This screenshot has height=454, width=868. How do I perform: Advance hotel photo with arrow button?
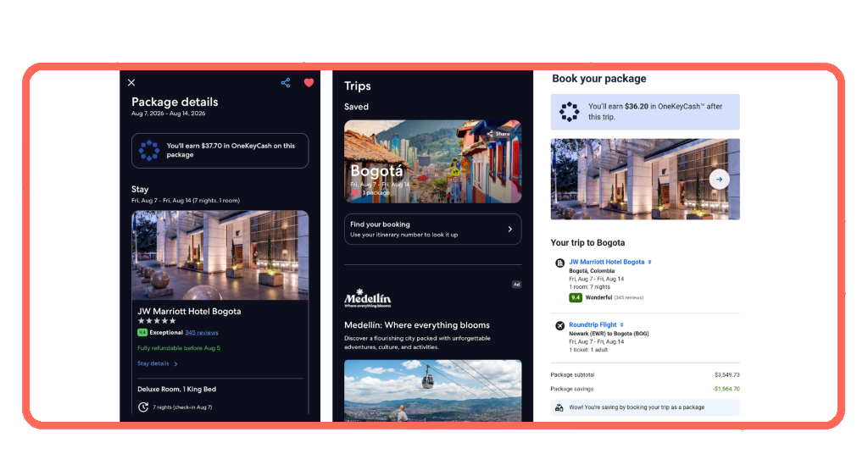point(719,180)
